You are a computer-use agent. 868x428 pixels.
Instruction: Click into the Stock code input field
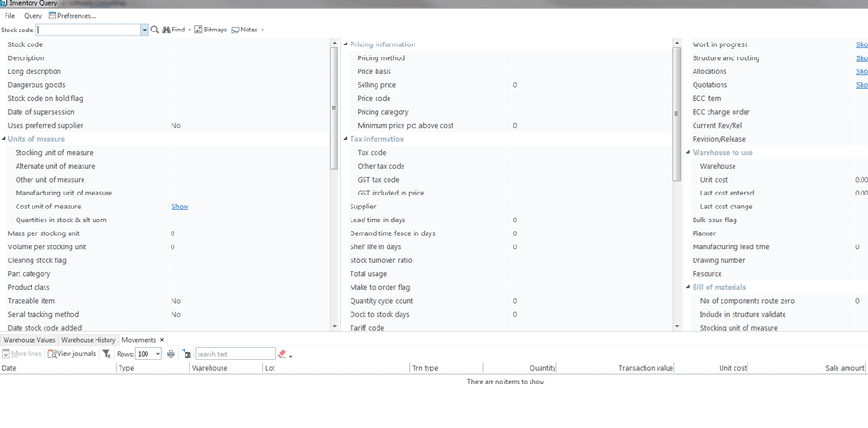pyautogui.click(x=89, y=30)
